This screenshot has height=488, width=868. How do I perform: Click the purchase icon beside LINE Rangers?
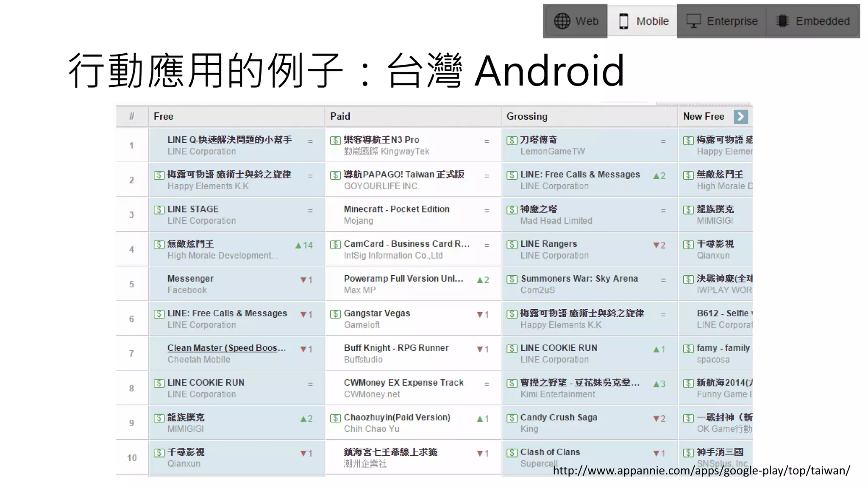(x=512, y=244)
